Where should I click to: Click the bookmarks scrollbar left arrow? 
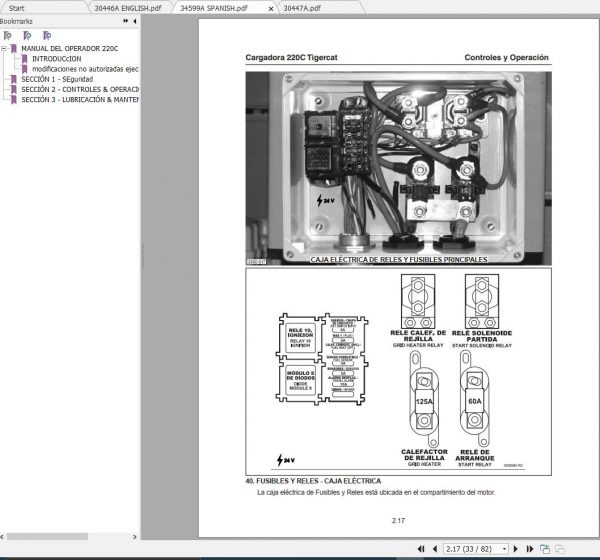click(x=2, y=537)
